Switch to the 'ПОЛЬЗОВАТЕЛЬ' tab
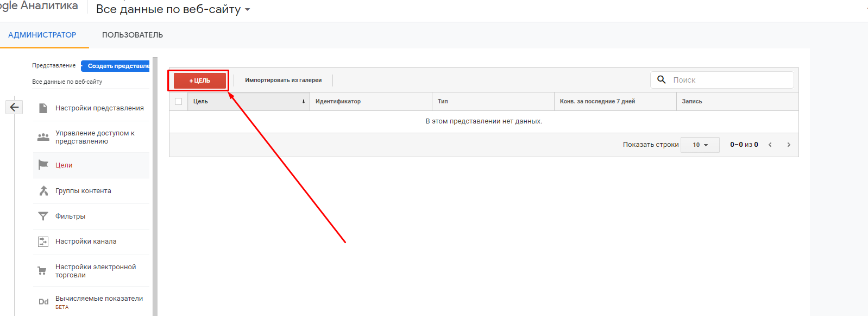The height and width of the screenshot is (316, 868). click(x=133, y=35)
